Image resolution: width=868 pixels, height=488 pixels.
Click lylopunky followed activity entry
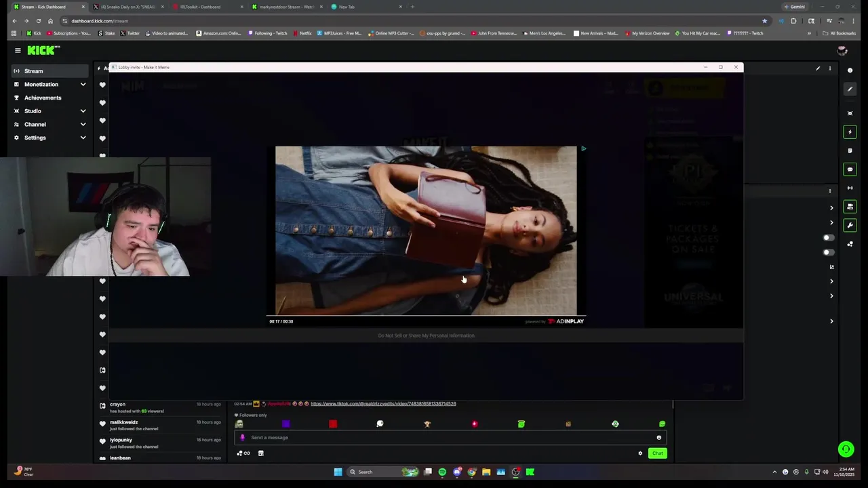click(161, 443)
